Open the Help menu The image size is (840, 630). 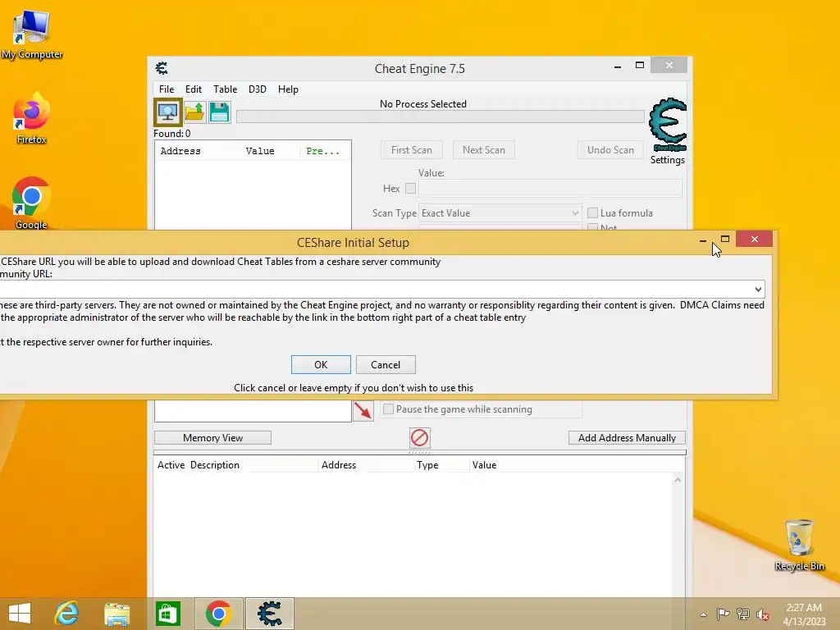(288, 89)
